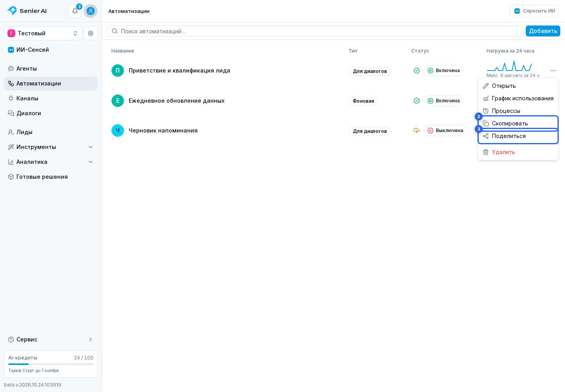Image resolution: width=565 pixels, height=392 pixels.
Task: Click the green check icon for Приветствие row
Action: [417, 71]
